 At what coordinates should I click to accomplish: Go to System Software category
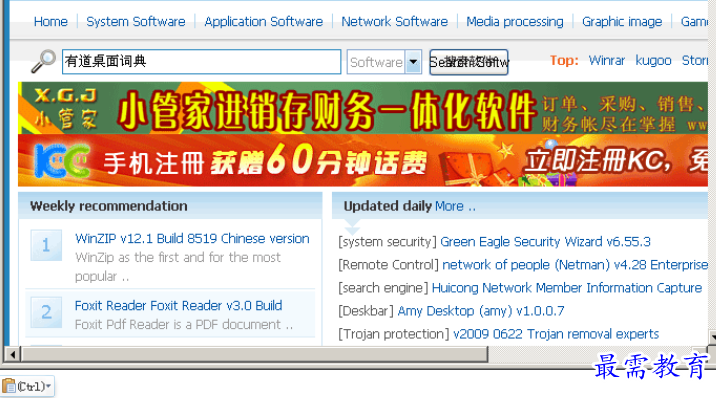[136, 21]
